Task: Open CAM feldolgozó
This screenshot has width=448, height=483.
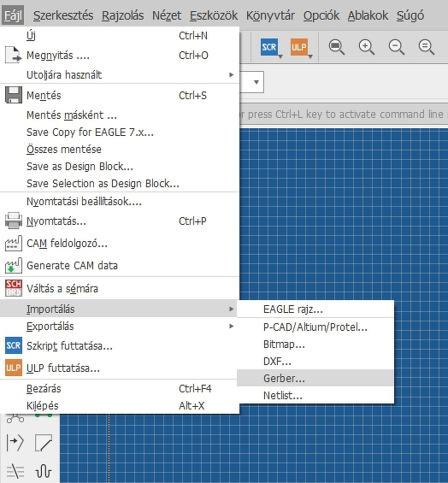Action: [x=120, y=244]
